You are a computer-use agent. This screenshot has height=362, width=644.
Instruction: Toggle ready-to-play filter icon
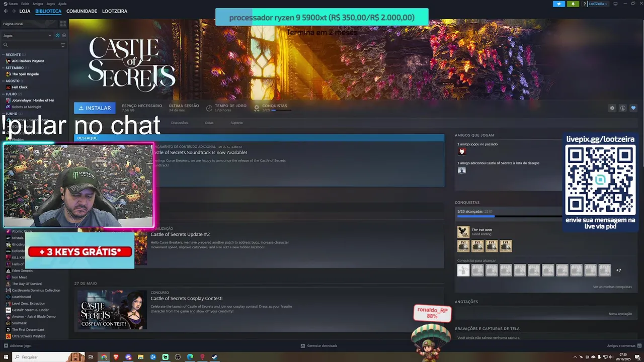[x=64, y=35]
